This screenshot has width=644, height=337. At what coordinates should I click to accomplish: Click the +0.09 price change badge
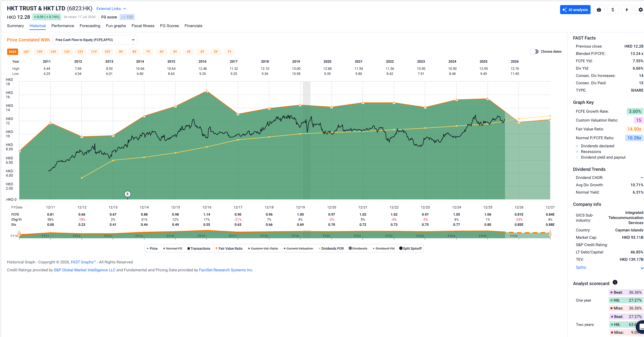tap(47, 17)
